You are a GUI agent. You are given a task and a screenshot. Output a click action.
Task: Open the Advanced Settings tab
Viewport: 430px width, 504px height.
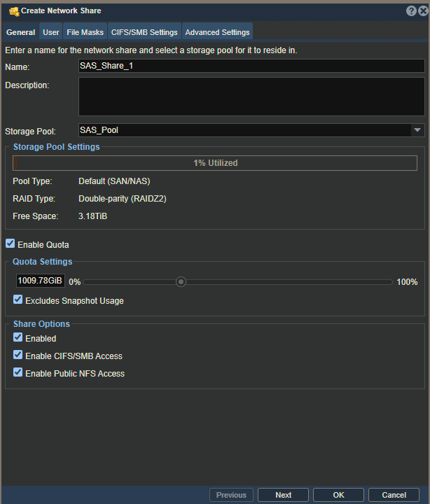pos(217,32)
